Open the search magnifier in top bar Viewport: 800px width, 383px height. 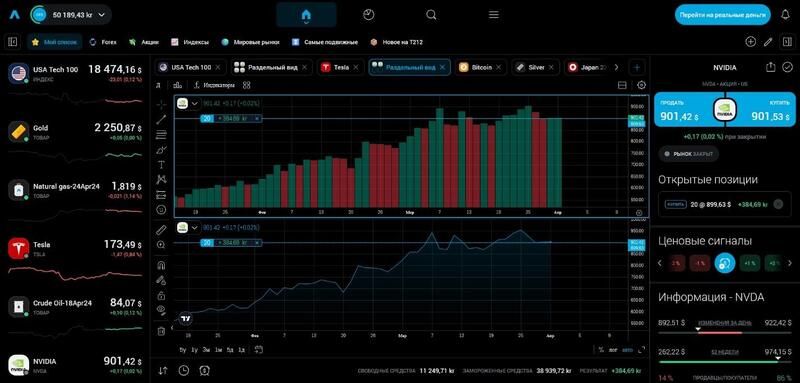pos(431,15)
